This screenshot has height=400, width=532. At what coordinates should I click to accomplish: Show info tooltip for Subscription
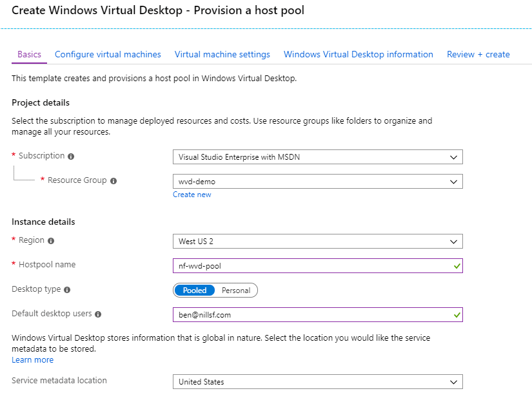tap(71, 157)
